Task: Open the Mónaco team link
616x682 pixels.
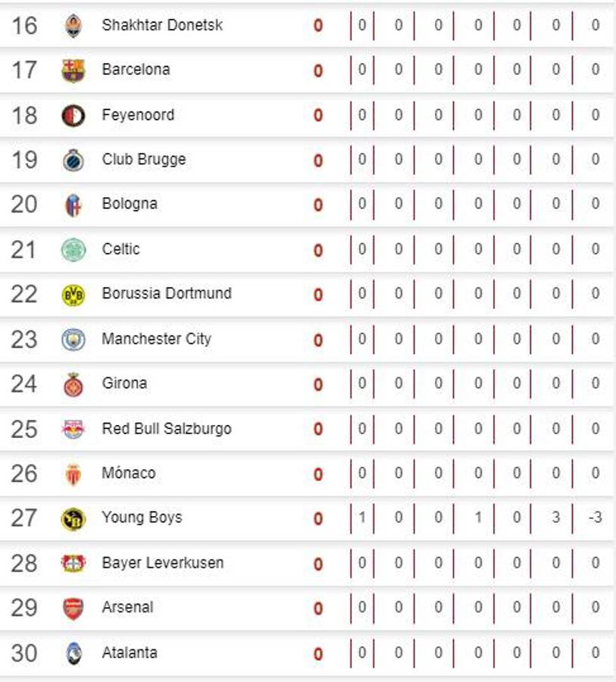Action: [x=129, y=474]
